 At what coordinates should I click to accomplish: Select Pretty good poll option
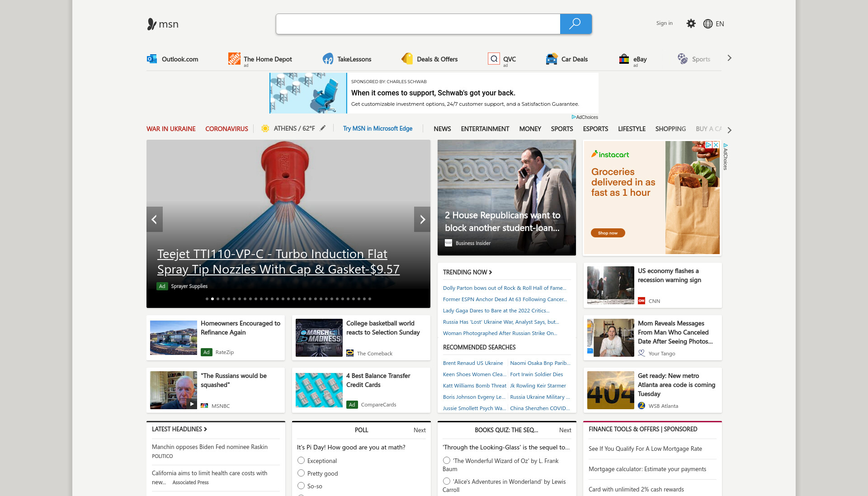pyautogui.click(x=301, y=473)
